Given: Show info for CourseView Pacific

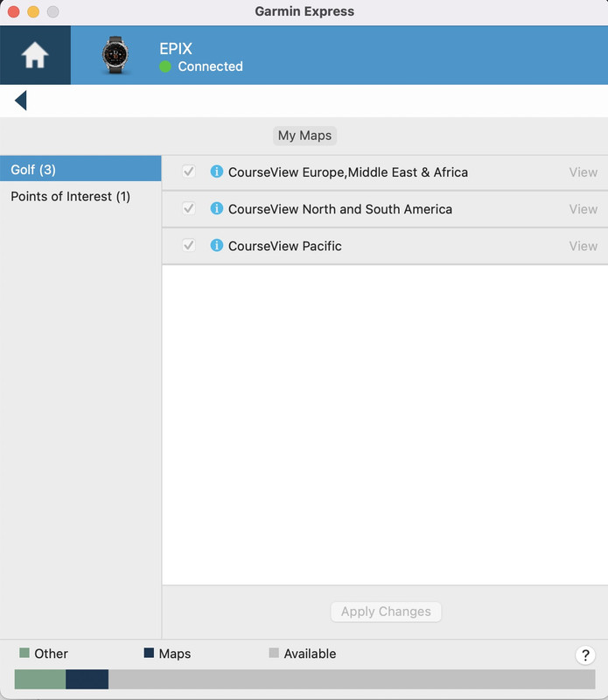Looking at the screenshot, I should [216, 245].
